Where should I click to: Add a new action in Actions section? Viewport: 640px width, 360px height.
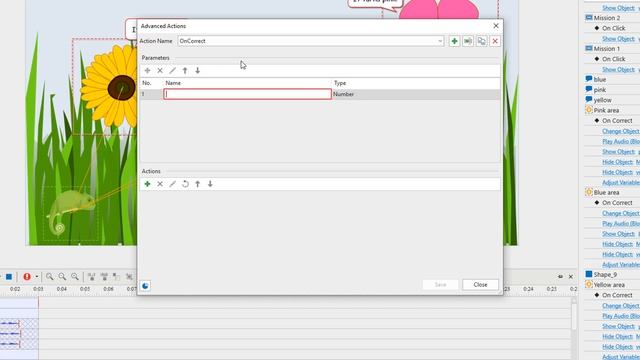point(147,184)
